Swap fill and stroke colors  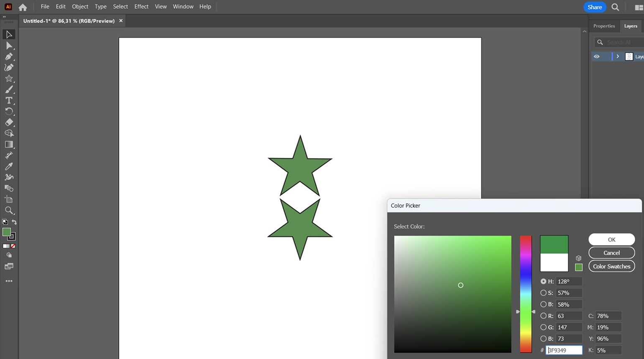click(14, 222)
